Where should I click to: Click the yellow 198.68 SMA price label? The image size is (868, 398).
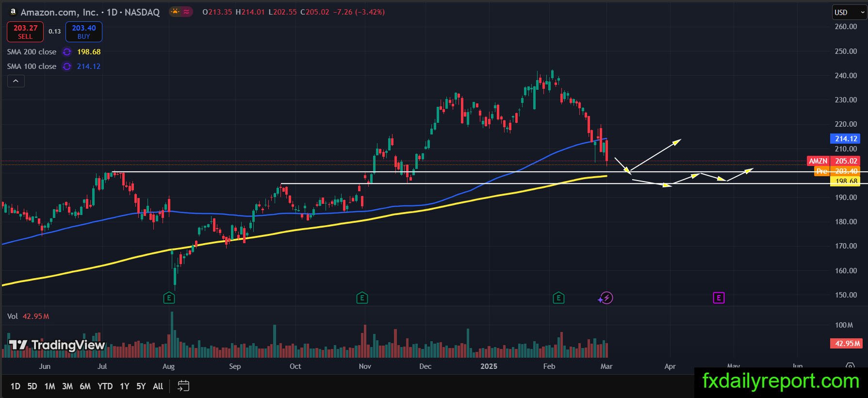(845, 181)
